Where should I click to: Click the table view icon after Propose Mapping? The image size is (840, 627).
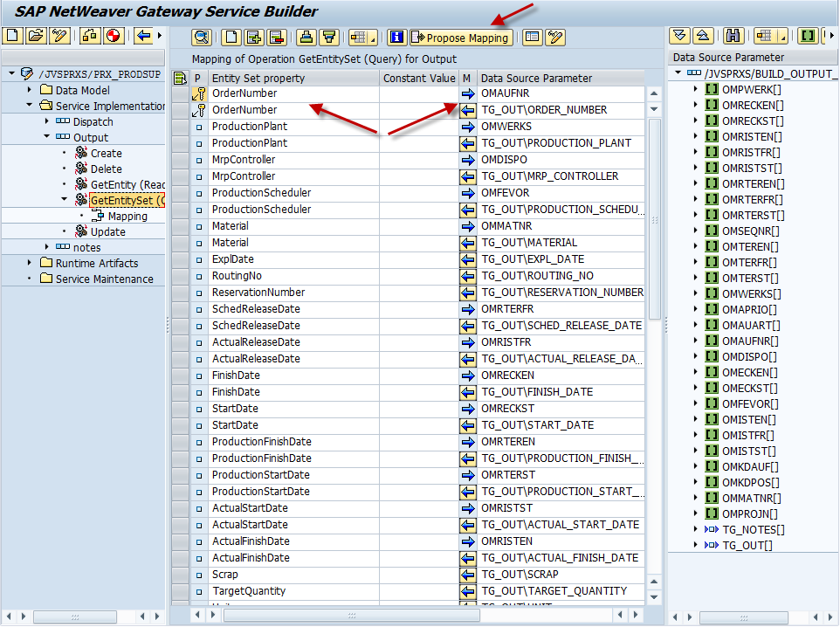(532, 37)
